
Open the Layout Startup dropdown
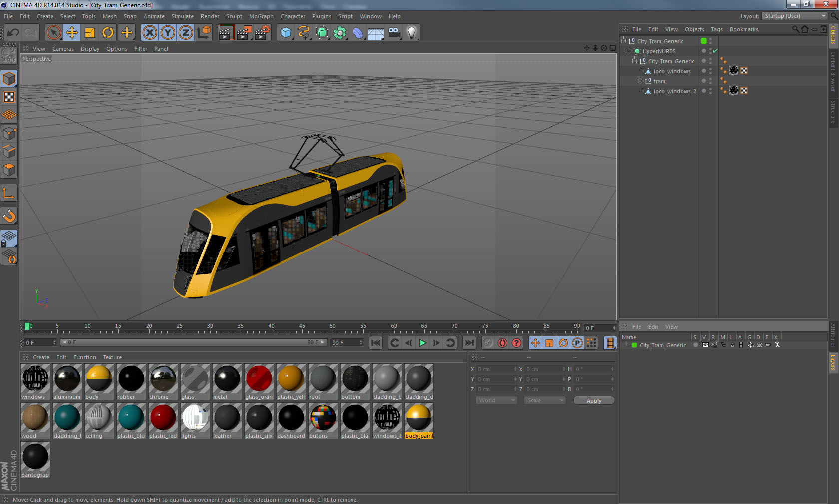click(x=795, y=16)
